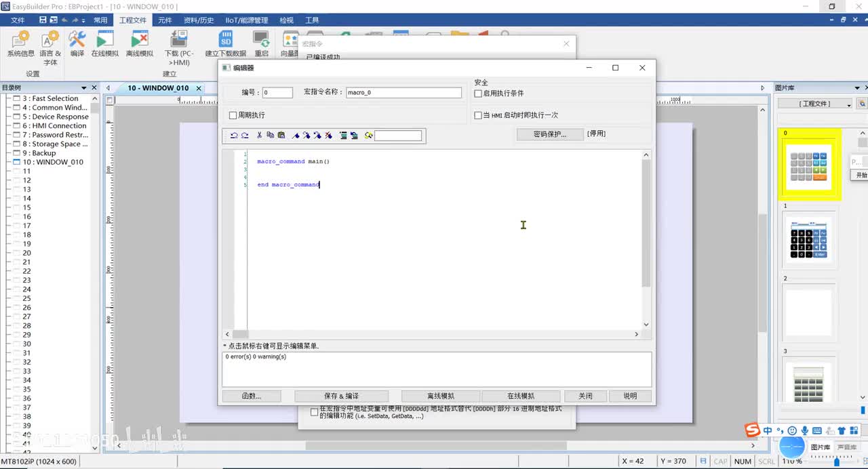This screenshot has height=469, width=868.
Task: Switch to 资料/历史 ribbon tab
Action: coord(199,20)
